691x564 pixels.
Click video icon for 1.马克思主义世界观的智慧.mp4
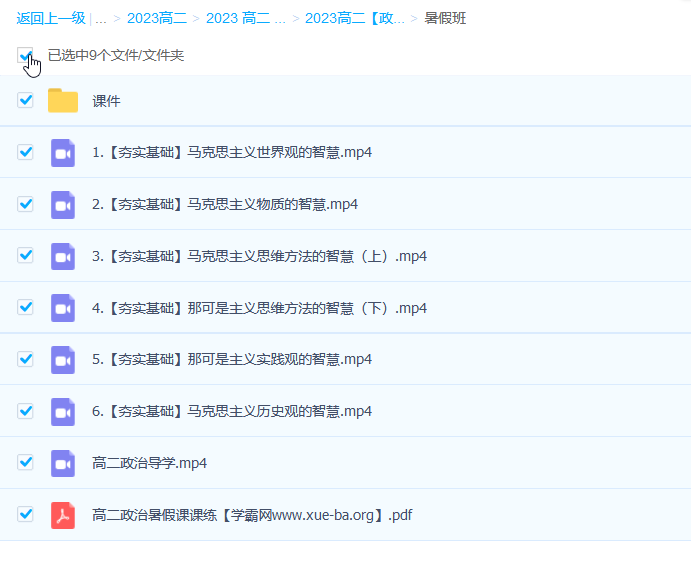pos(63,153)
